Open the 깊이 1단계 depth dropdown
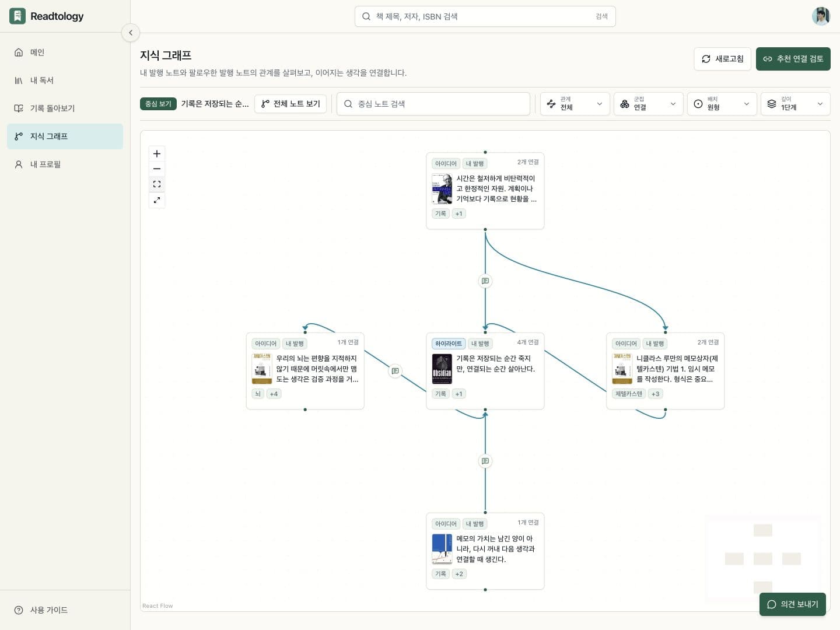The image size is (840, 630). pos(796,104)
